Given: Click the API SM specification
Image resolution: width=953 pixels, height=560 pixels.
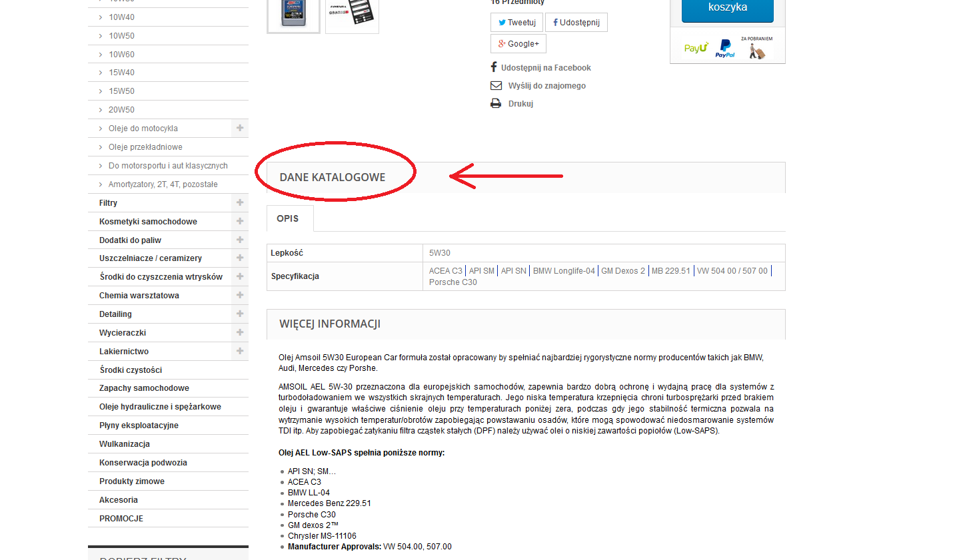Looking at the screenshot, I should click(x=482, y=271).
